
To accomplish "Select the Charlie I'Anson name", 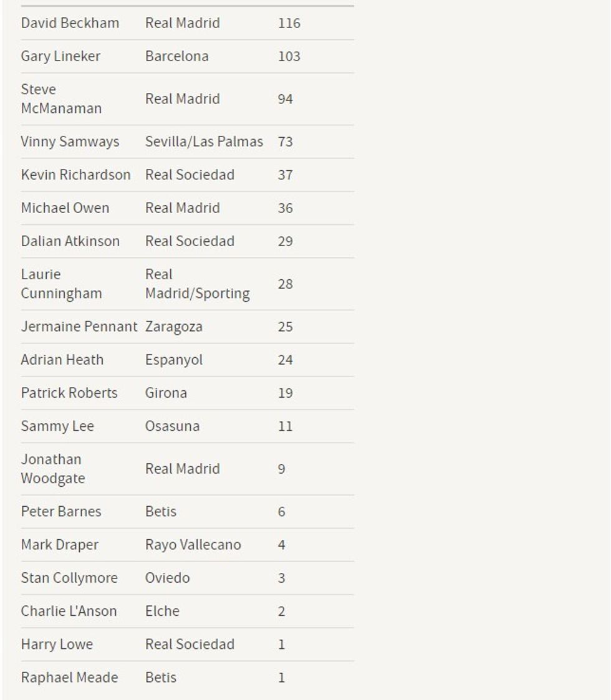I will (69, 611).
